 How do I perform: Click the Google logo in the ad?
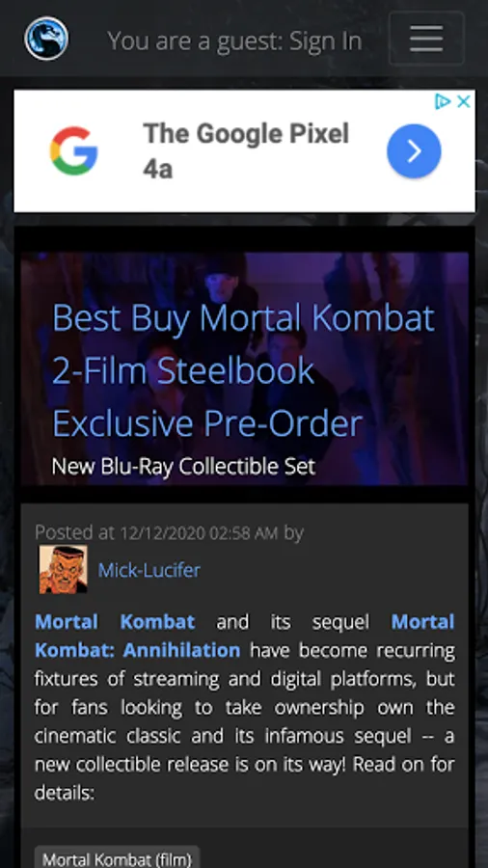tap(73, 150)
